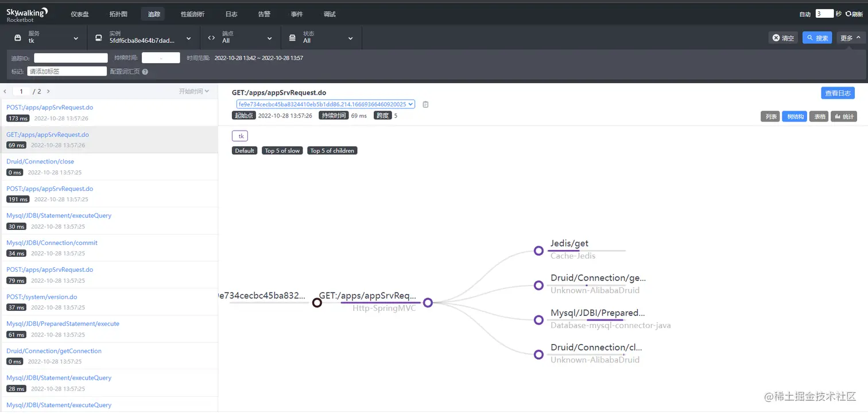Run search with the 搜索 button

click(817, 38)
